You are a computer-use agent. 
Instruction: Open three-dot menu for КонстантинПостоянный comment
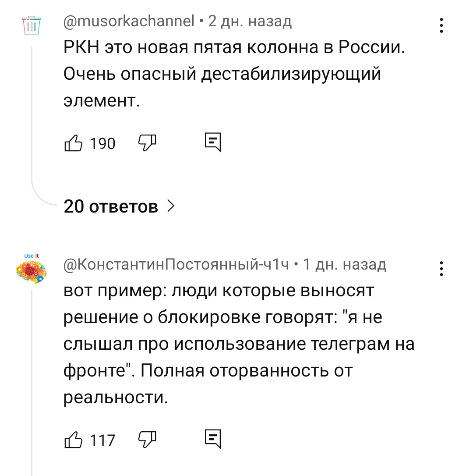(441, 268)
